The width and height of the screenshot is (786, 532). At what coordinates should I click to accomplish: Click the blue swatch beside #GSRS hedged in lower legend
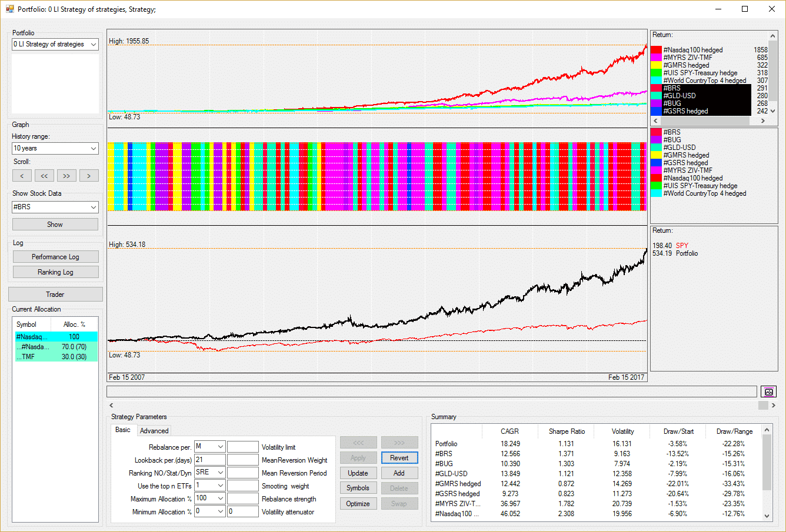click(657, 163)
